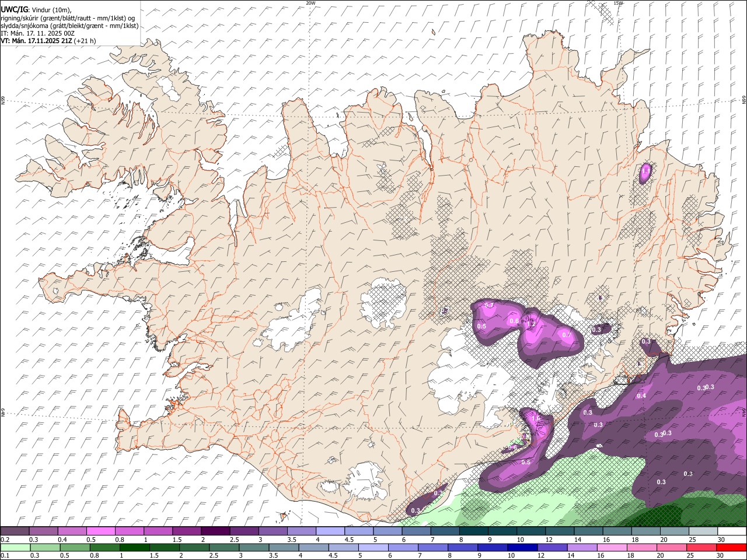Select the light pink 16 swatch in lower legend row
Viewport: 747px width, 560px height.
pyautogui.click(x=612, y=547)
